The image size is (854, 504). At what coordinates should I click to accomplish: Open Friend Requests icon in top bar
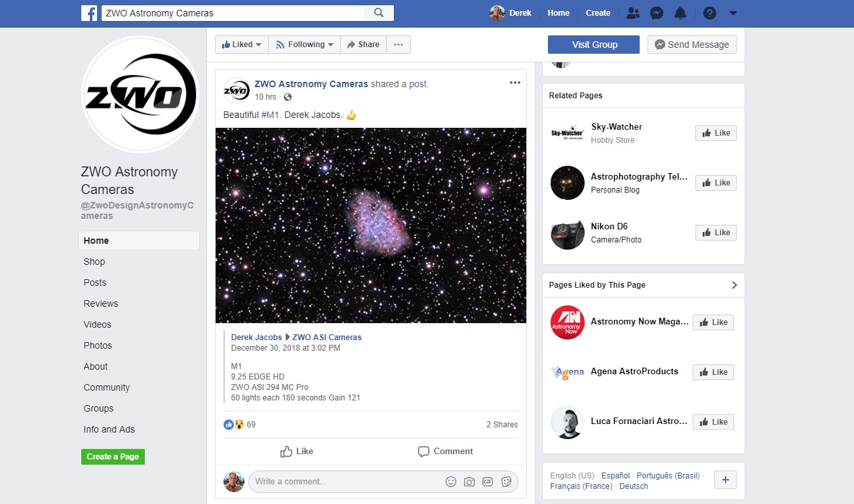click(x=632, y=13)
